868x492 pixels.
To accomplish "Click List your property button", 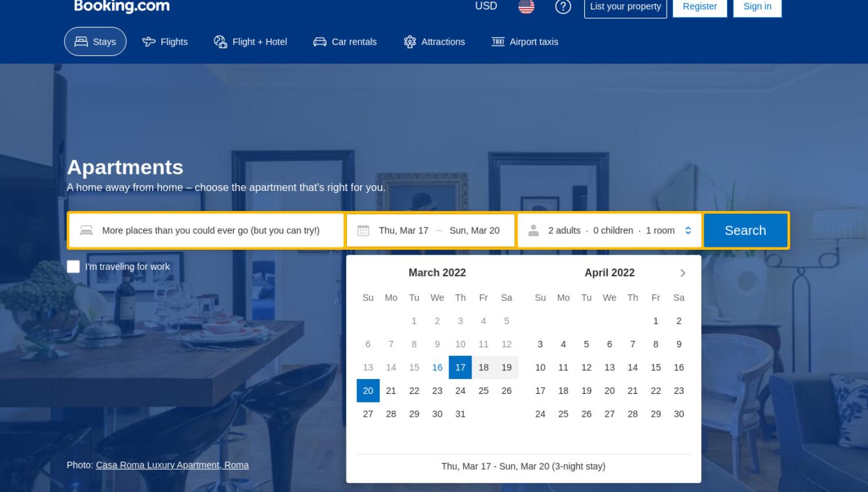I will pyautogui.click(x=625, y=8).
